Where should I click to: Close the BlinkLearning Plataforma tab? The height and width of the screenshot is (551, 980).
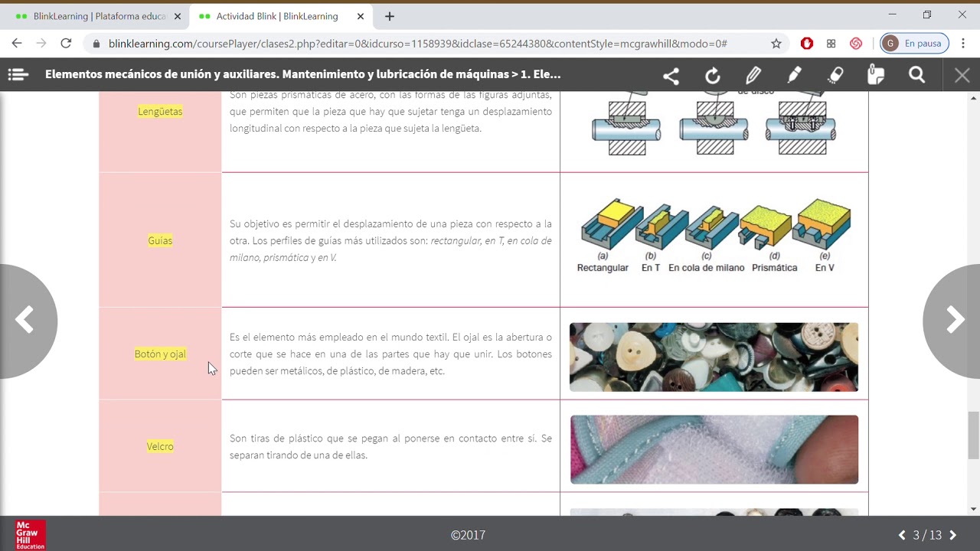point(178,16)
